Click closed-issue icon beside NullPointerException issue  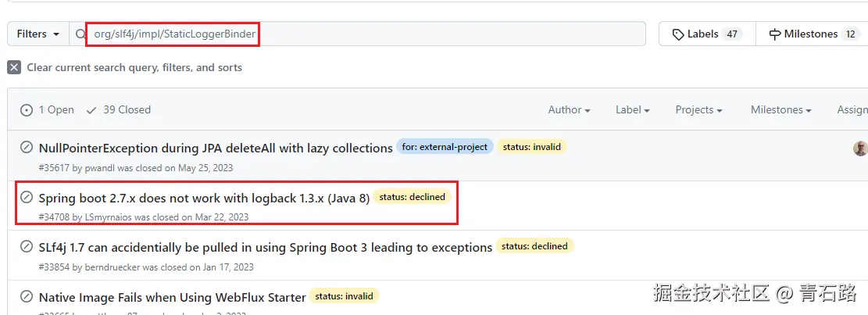[26, 147]
